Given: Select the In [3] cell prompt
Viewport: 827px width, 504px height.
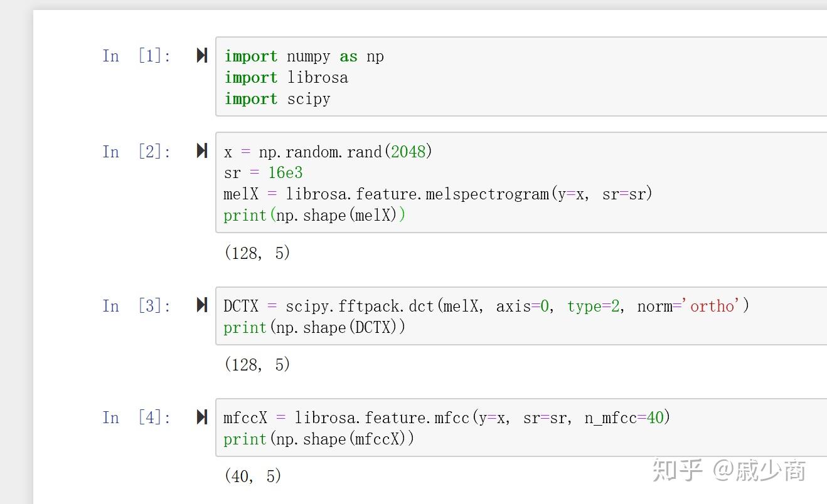Looking at the screenshot, I should click(136, 305).
